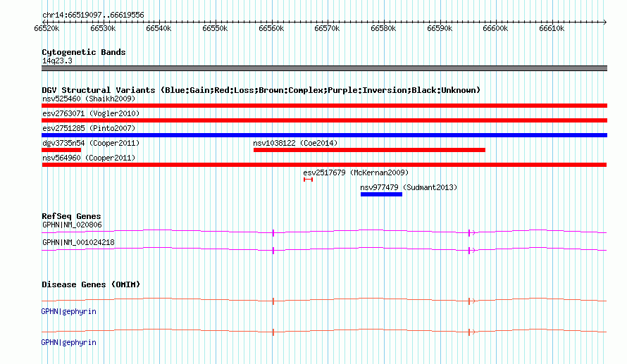The width and height of the screenshot is (627, 364).
Task: Open the second GPHN|gephyrin OMIM link
Action: 69,342
